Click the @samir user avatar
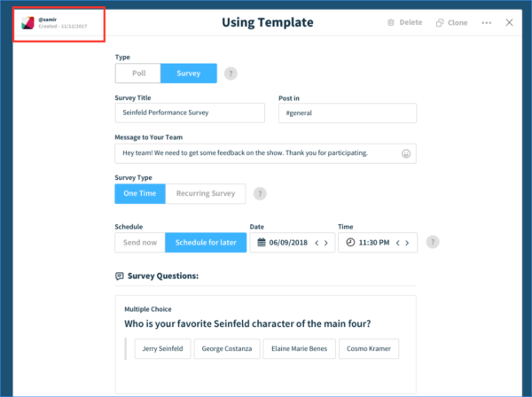 27,23
